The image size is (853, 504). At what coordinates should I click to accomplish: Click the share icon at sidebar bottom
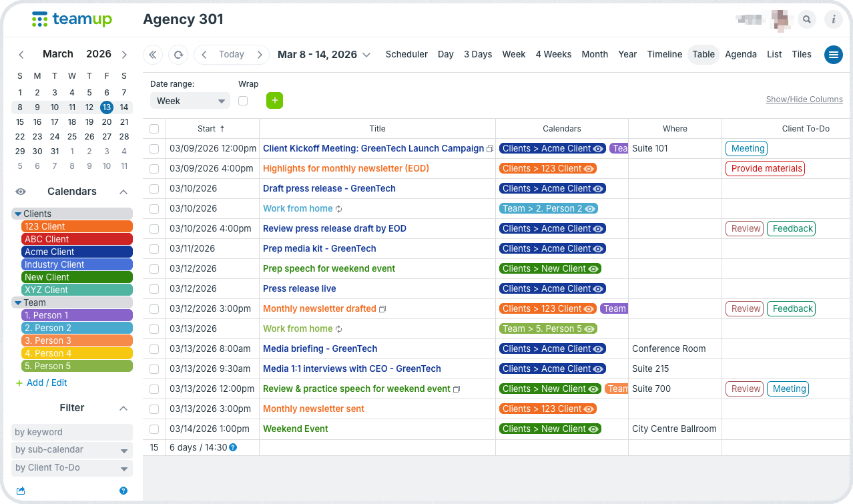21,491
